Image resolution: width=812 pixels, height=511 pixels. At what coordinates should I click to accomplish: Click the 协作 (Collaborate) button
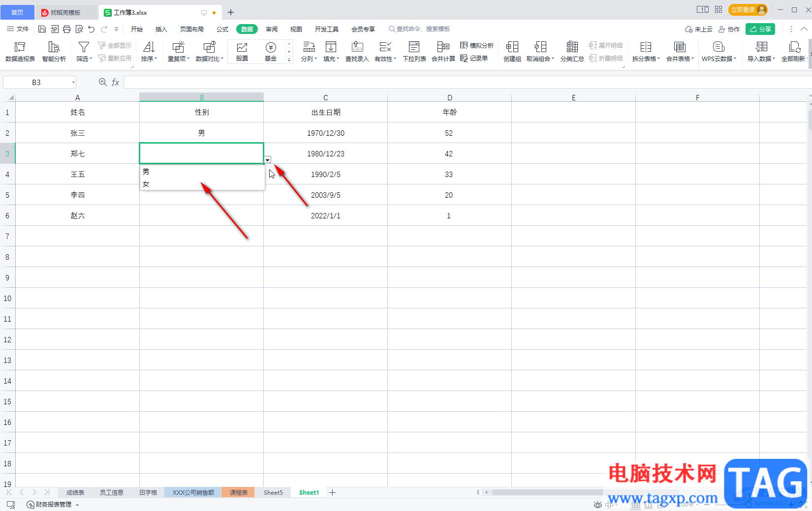pyautogui.click(x=729, y=29)
